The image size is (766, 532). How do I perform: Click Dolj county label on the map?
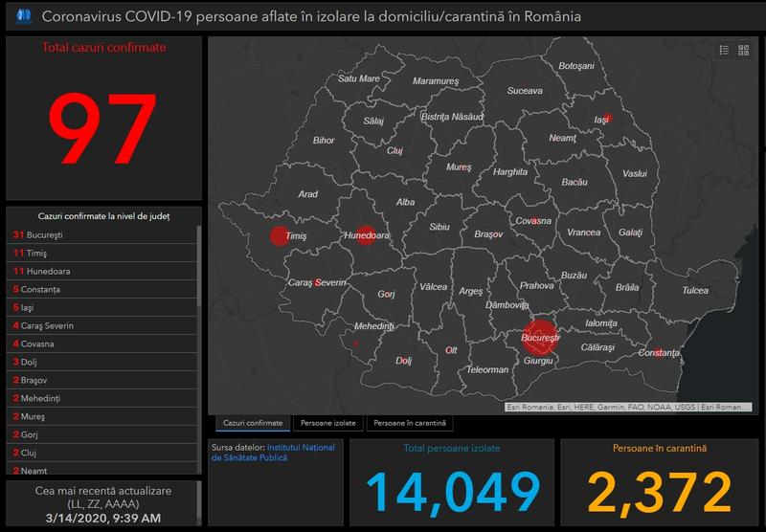(x=403, y=361)
